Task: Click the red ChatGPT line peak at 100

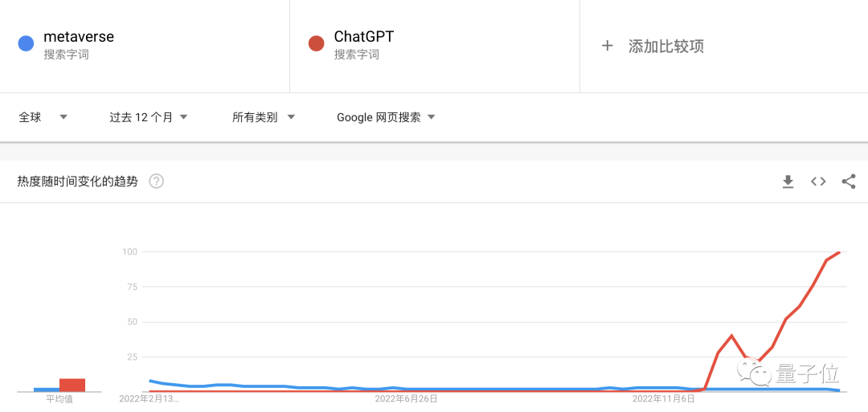Action: click(x=840, y=253)
